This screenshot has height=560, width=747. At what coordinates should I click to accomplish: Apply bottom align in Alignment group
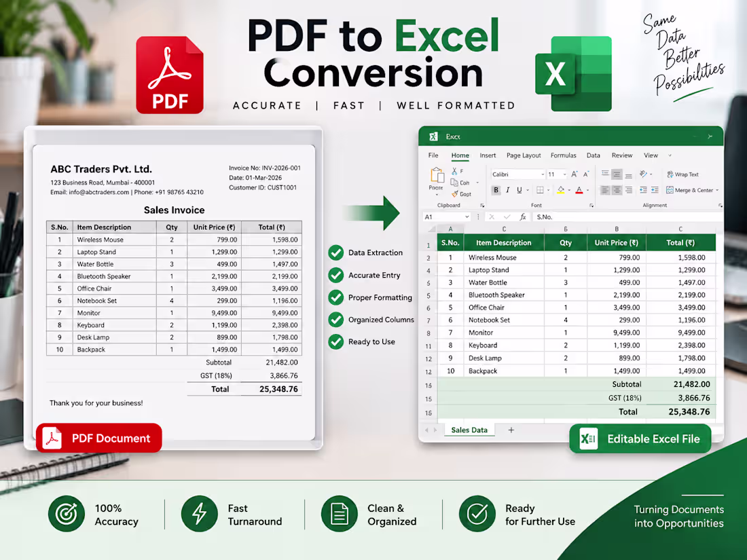[x=628, y=176]
